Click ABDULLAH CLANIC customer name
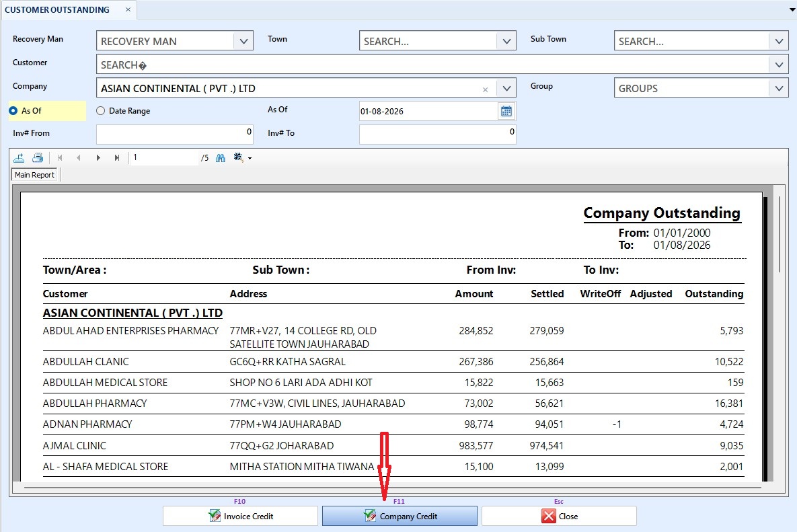The width and height of the screenshot is (797, 532). [86, 362]
